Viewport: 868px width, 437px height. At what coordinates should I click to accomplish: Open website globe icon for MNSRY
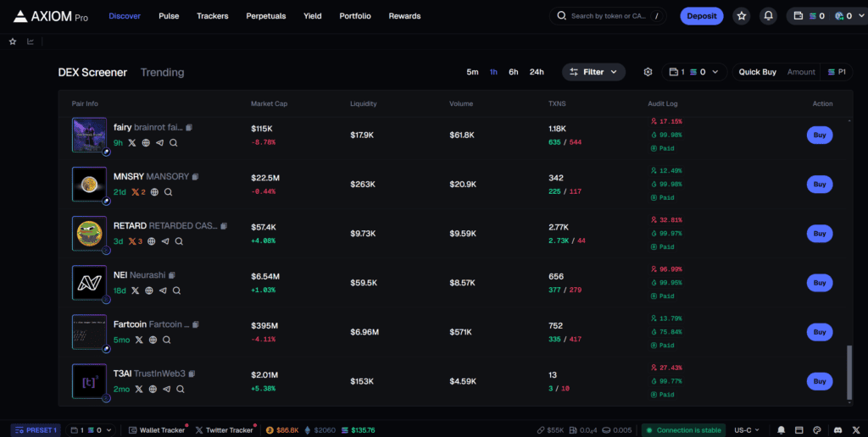coord(154,192)
